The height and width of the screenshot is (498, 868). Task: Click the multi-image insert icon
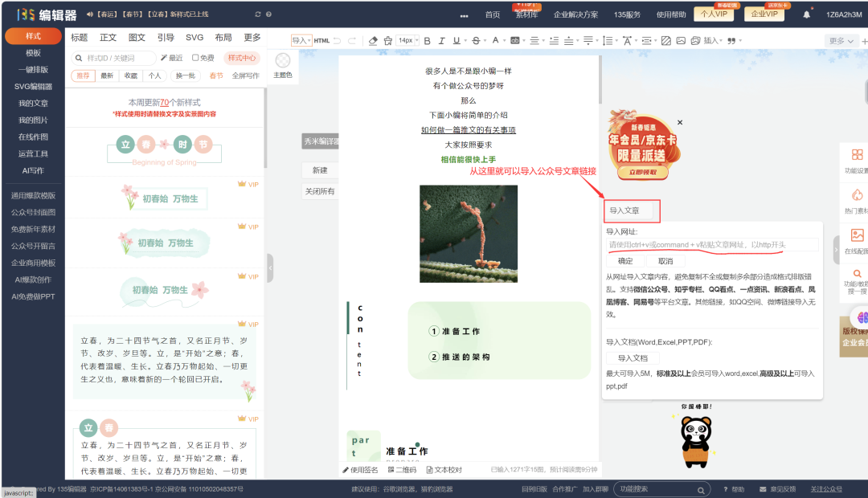pos(695,40)
